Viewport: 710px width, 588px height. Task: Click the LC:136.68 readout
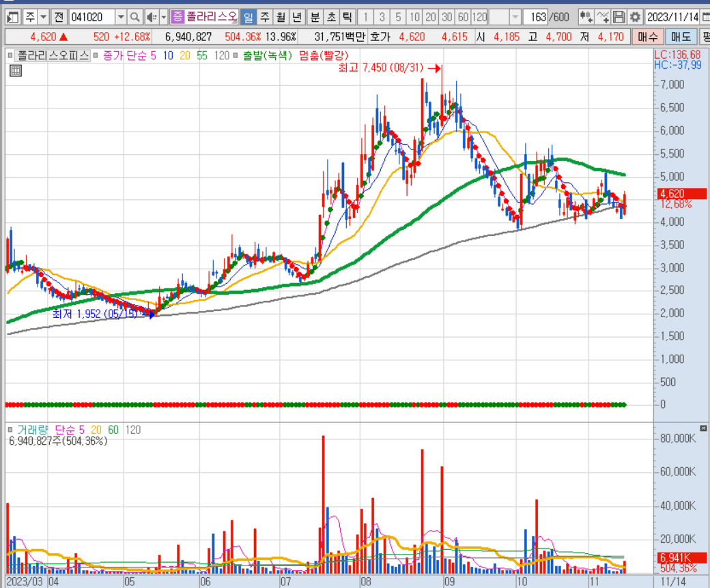[x=677, y=55]
